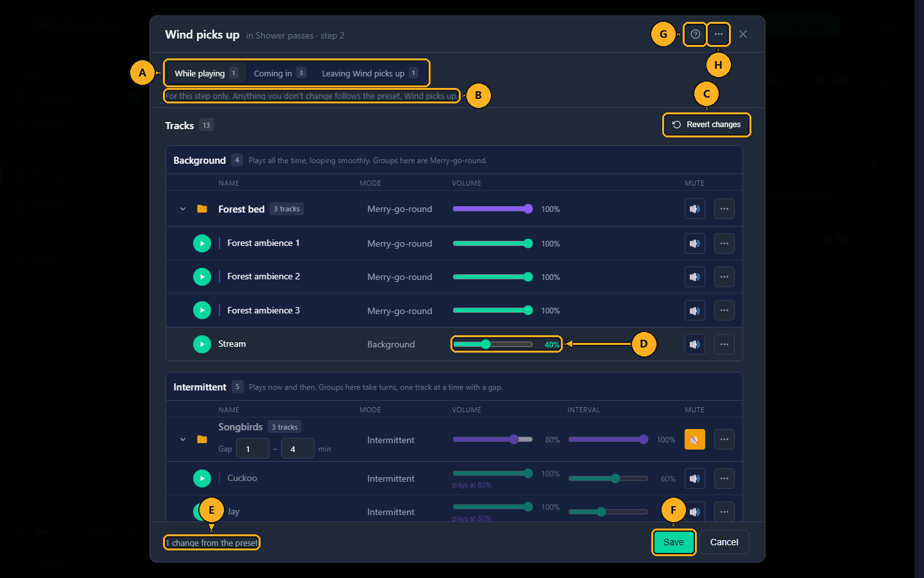Mute the Cuckoo track

coord(694,478)
